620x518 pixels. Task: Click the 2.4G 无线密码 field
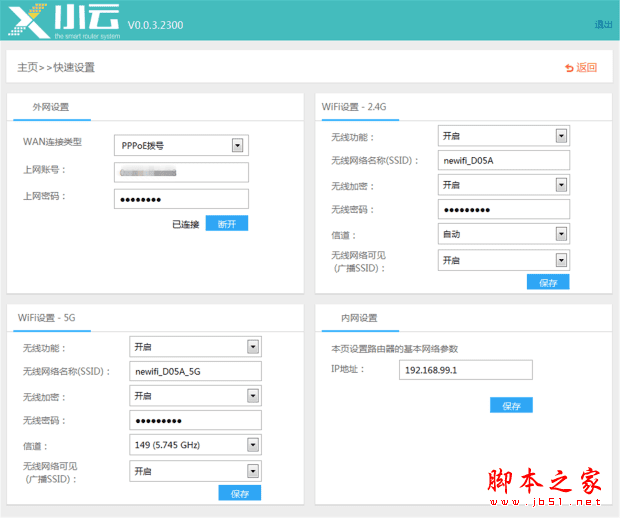[x=504, y=209]
